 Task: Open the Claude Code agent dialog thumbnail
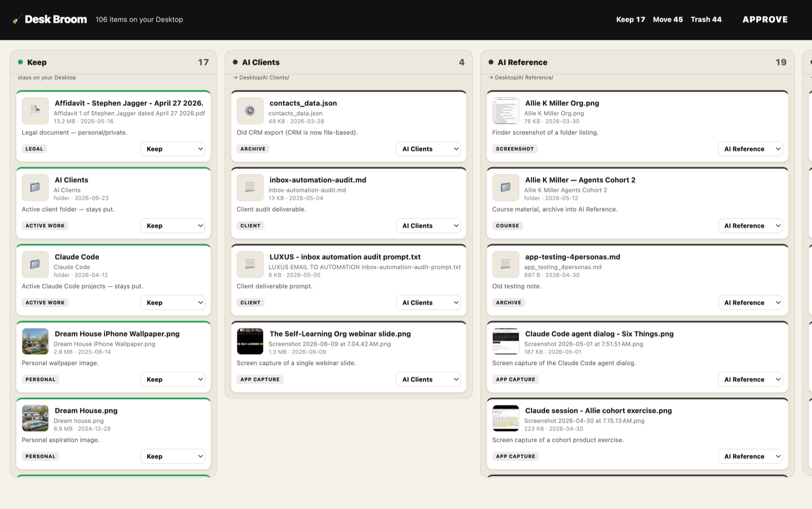coord(505,341)
